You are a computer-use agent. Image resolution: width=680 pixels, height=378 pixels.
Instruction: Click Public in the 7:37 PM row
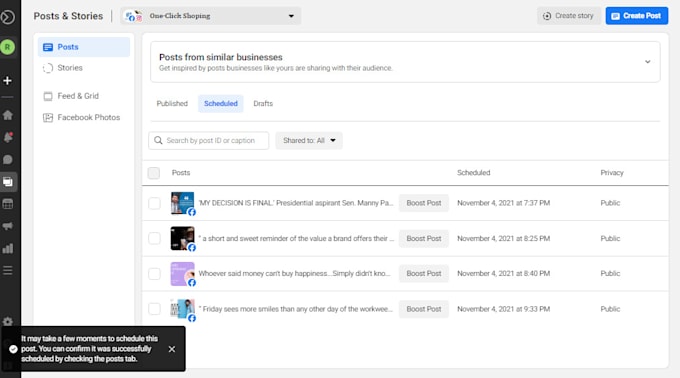tap(610, 203)
